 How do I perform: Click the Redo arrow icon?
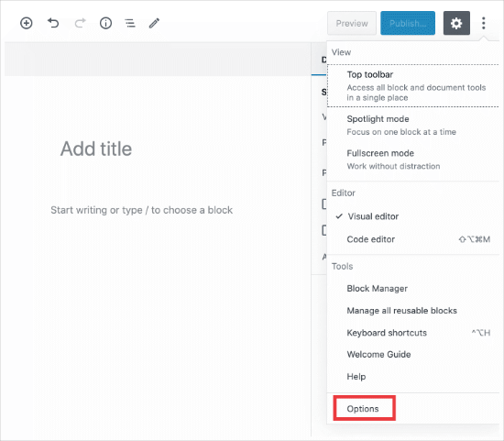tap(80, 23)
